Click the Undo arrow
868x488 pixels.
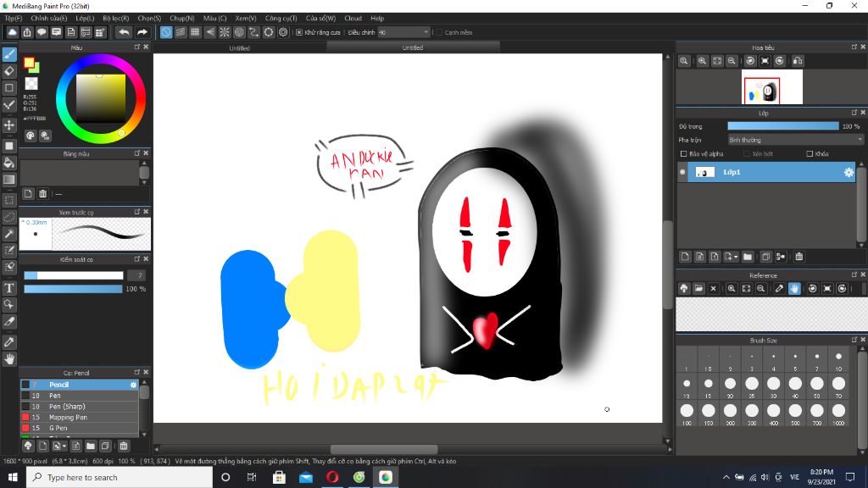(124, 33)
